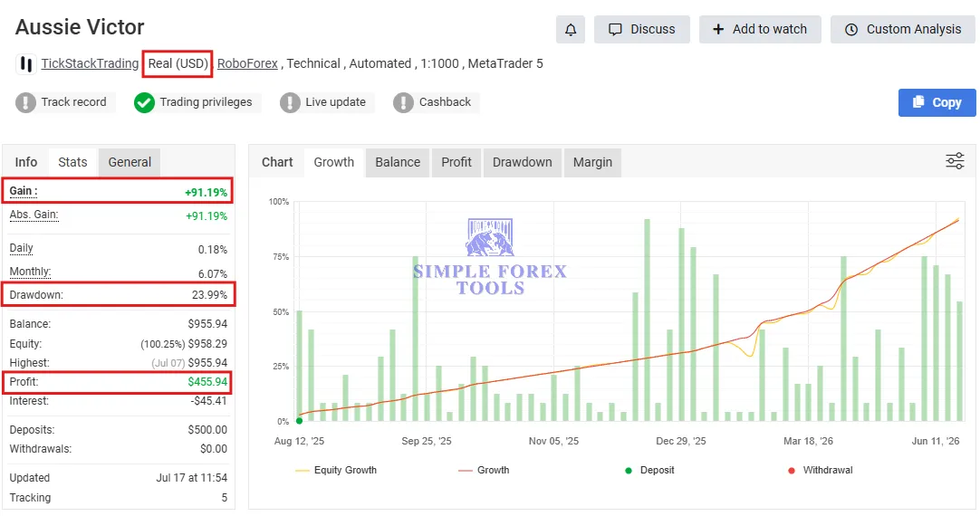
Task: Click the Real (USD) account type text
Action: point(178,63)
